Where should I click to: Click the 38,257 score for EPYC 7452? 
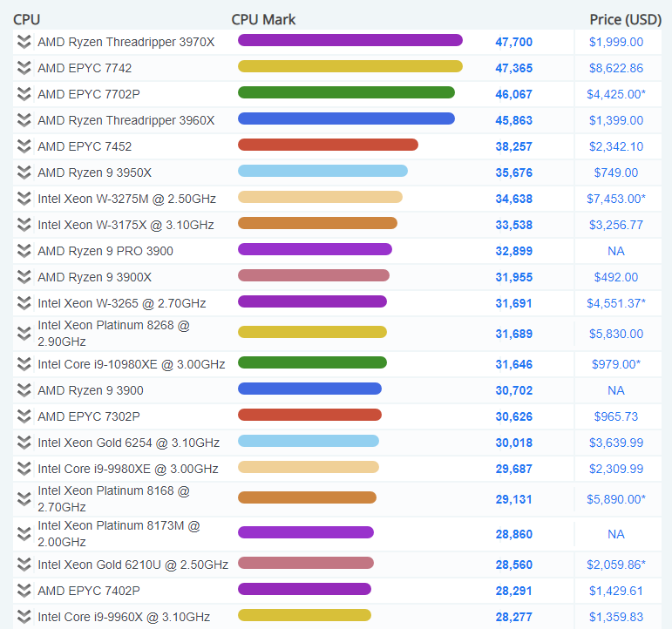(x=514, y=146)
